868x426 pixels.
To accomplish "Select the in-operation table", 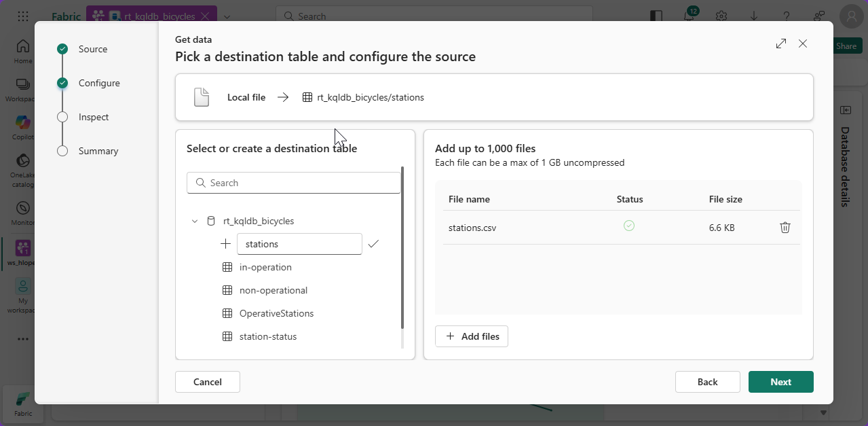I will click(x=265, y=267).
